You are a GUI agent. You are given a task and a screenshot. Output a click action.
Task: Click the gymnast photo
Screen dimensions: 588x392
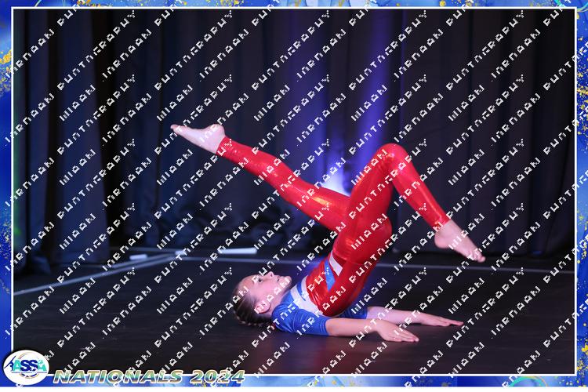coord(294,191)
